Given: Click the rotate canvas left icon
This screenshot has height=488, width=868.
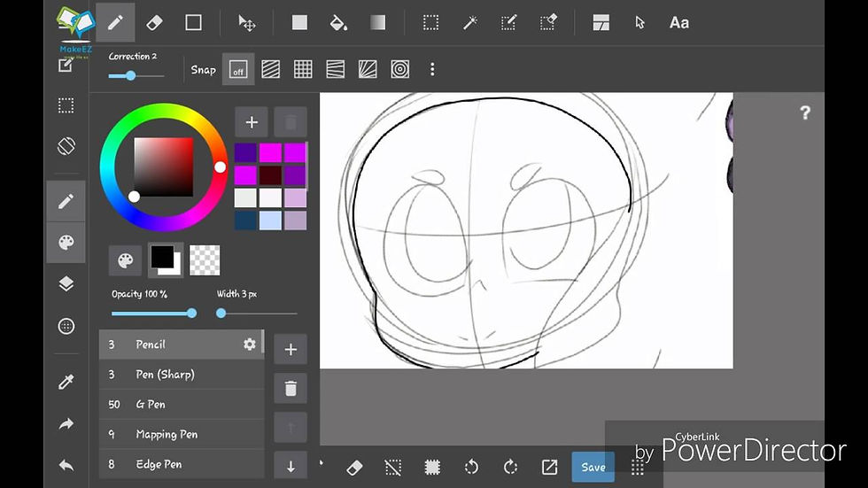Looking at the screenshot, I should click(x=471, y=467).
